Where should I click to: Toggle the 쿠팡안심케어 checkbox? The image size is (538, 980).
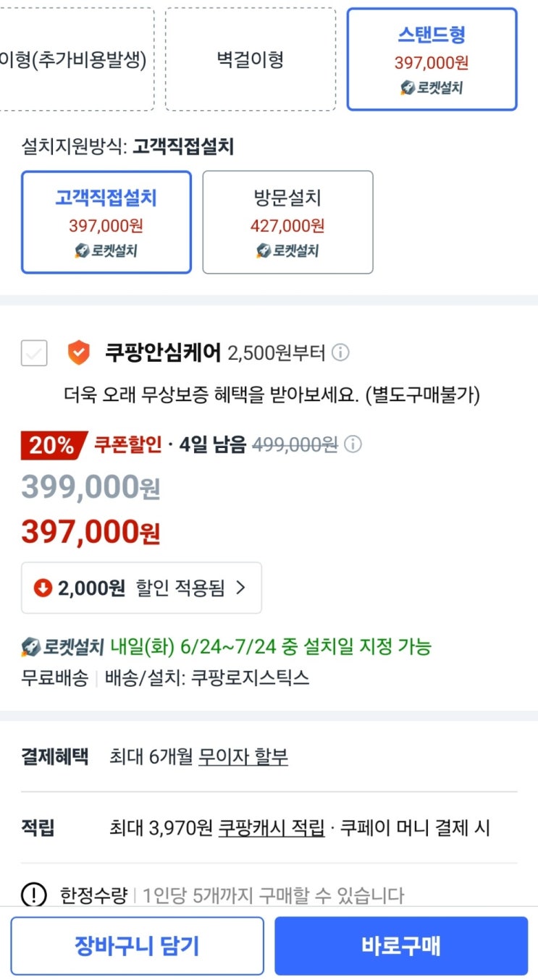[34, 353]
